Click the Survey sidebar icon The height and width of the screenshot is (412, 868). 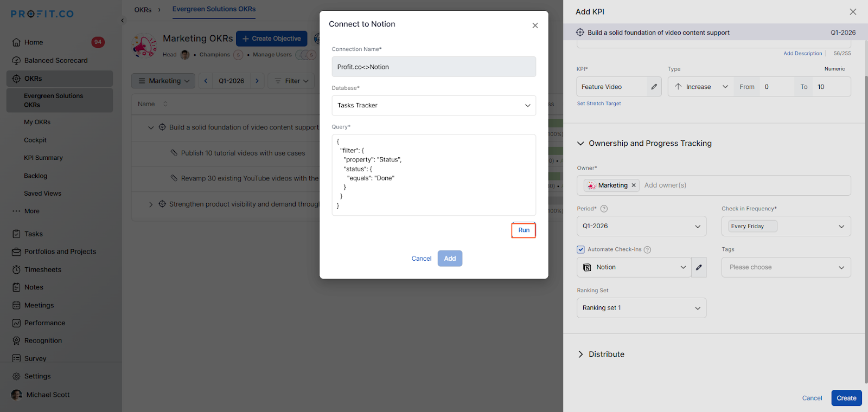[x=16, y=359]
